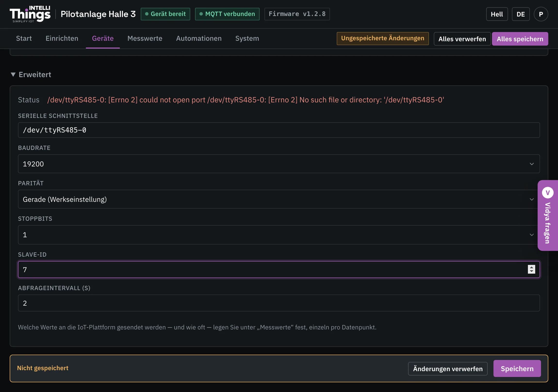Decrement the Slave-ID with the down arrow

coord(532,271)
